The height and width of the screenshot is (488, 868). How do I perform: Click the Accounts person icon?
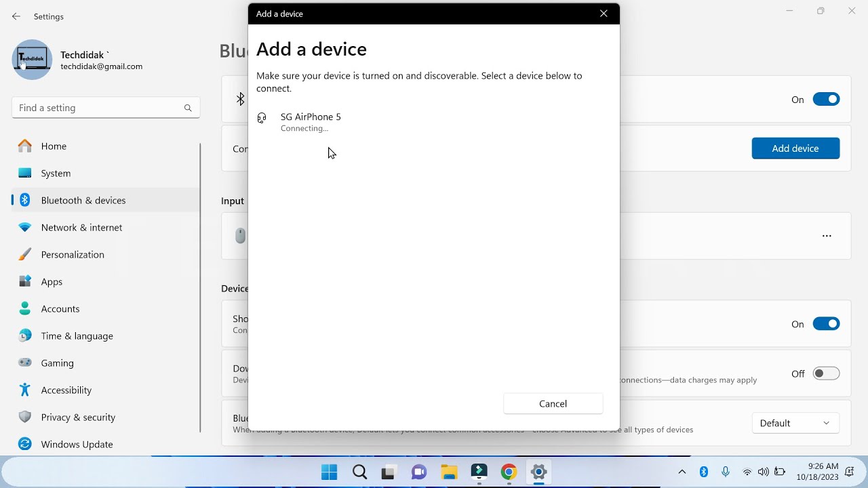pyautogui.click(x=25, y=308)
